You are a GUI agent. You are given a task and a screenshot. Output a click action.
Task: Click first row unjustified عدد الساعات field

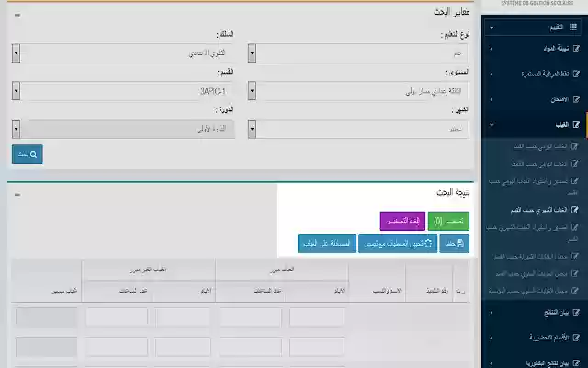tap(117, 317)
